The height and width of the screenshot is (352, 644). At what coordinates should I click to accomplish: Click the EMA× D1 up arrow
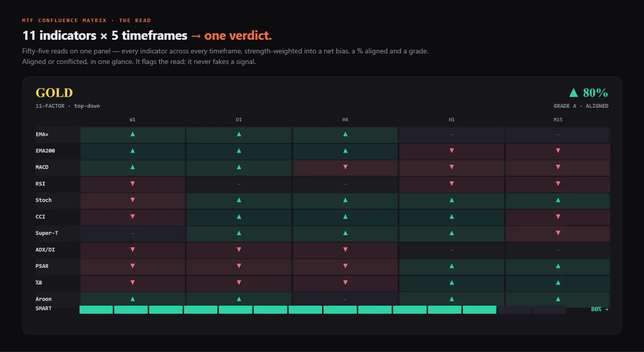[x=239, y=134]
